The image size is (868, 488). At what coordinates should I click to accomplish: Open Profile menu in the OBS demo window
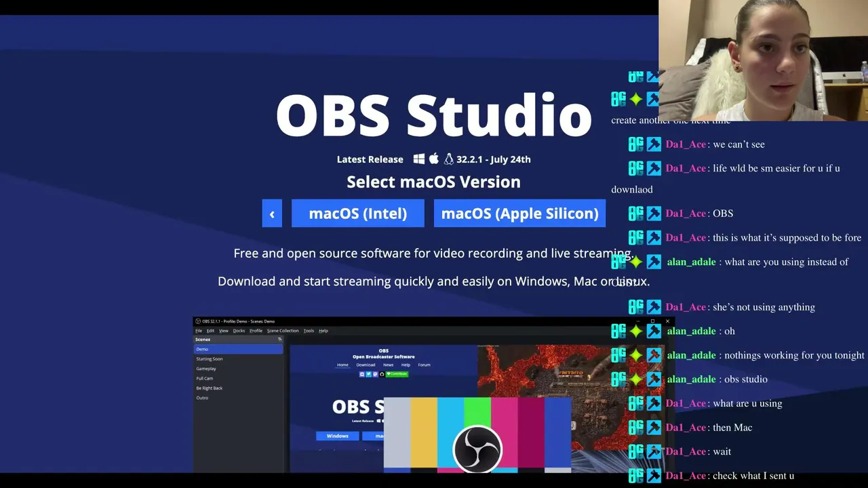(256, 331)
